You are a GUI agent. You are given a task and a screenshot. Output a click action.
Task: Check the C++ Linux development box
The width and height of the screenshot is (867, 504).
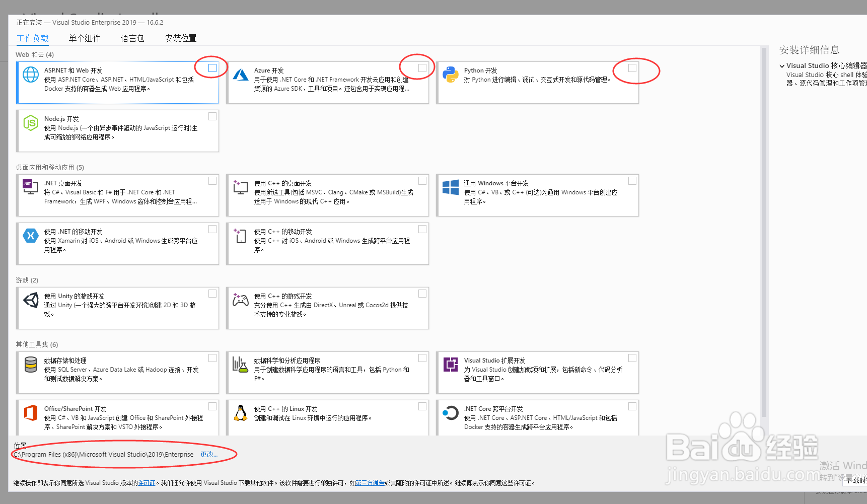422,406
